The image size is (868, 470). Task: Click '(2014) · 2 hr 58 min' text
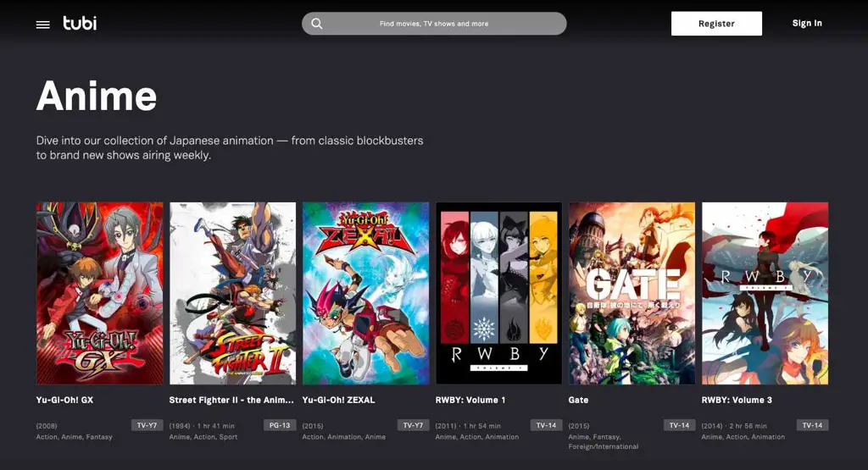[x=734, y=426]
